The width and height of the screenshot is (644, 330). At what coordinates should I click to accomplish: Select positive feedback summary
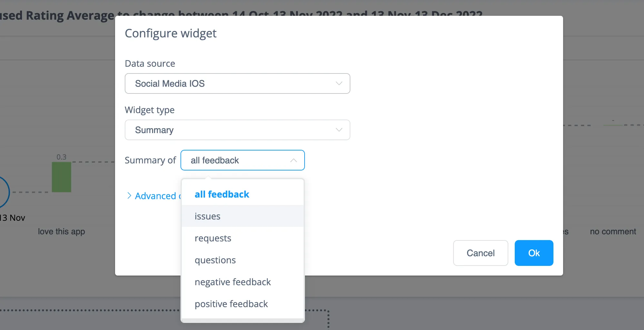pyautogui.click(x=231, y=304)
